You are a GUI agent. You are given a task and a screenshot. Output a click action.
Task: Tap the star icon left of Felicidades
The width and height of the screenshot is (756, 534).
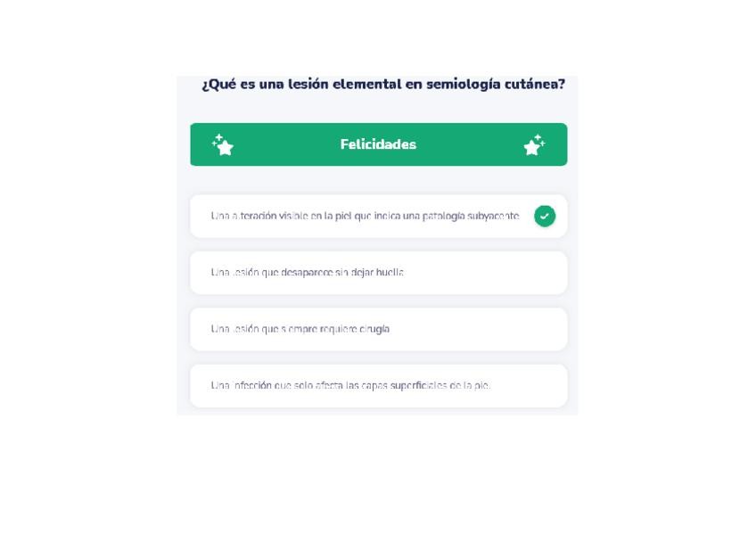point(223,144)
